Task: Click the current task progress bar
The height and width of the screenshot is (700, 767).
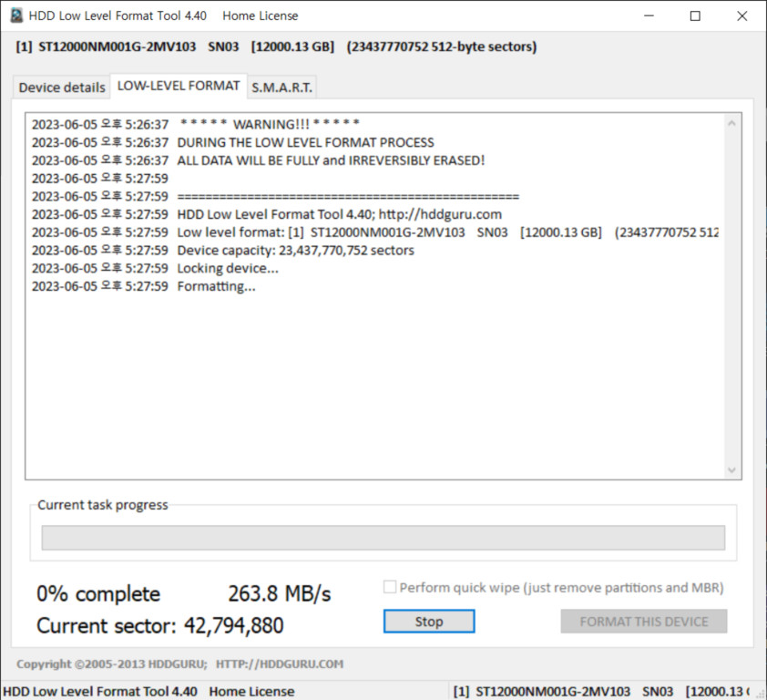Action: point(383,538)
